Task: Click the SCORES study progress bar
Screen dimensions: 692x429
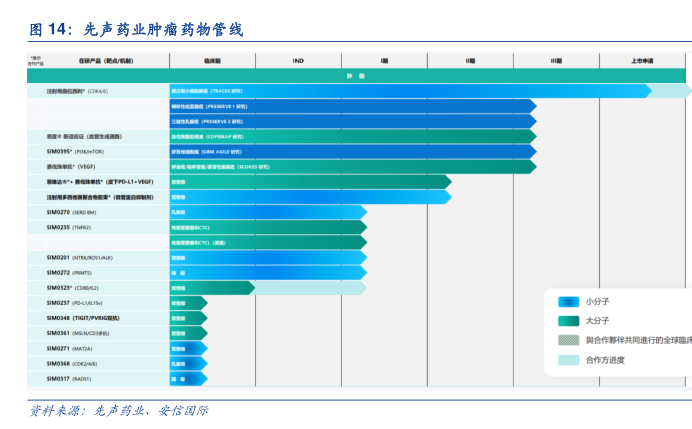Action: tap(352, 166)
